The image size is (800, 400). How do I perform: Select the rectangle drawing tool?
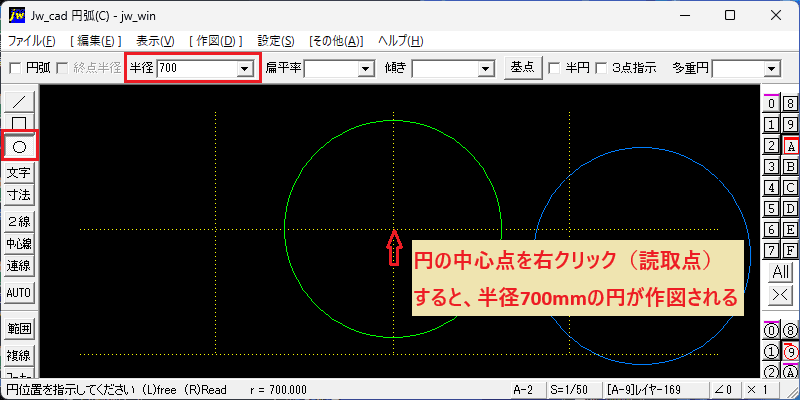19,122
